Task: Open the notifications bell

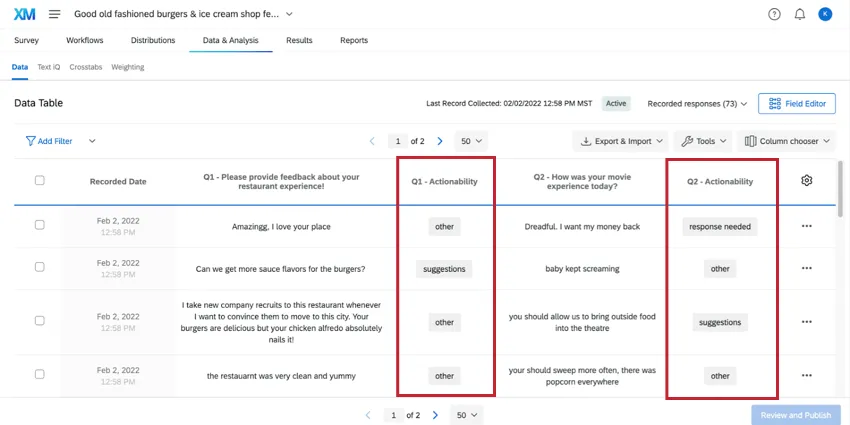Action: click(800, 14)
